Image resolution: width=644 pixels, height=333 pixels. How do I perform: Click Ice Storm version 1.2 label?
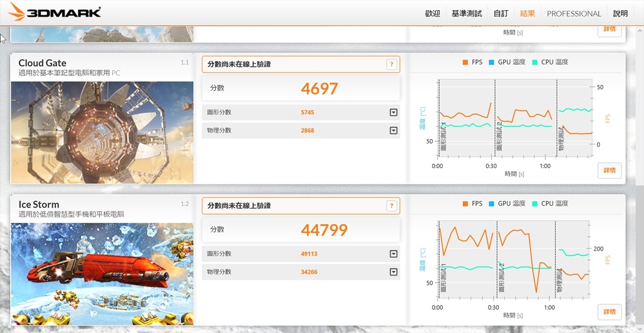coord(184,204)
